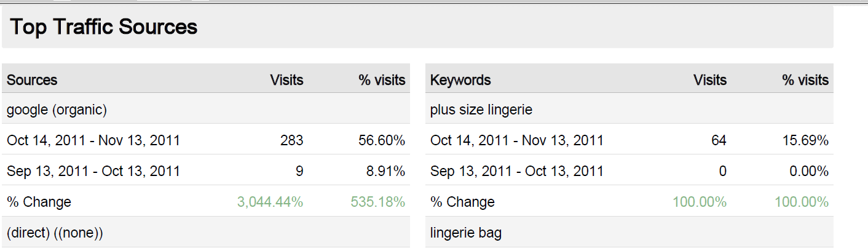Select the Sources column header
This screenshot has width=868, height=248.
click(32, 80)
